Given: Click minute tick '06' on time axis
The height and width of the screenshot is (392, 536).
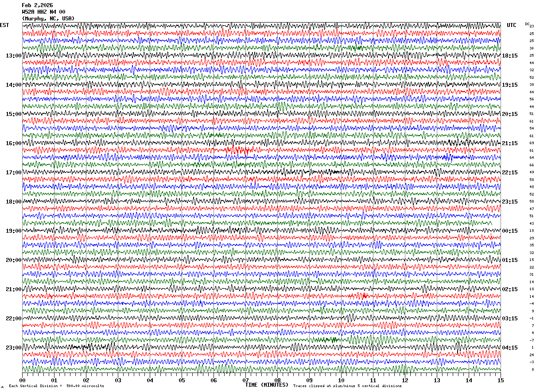Looking at the screenshot, I should tap(214, 380).
